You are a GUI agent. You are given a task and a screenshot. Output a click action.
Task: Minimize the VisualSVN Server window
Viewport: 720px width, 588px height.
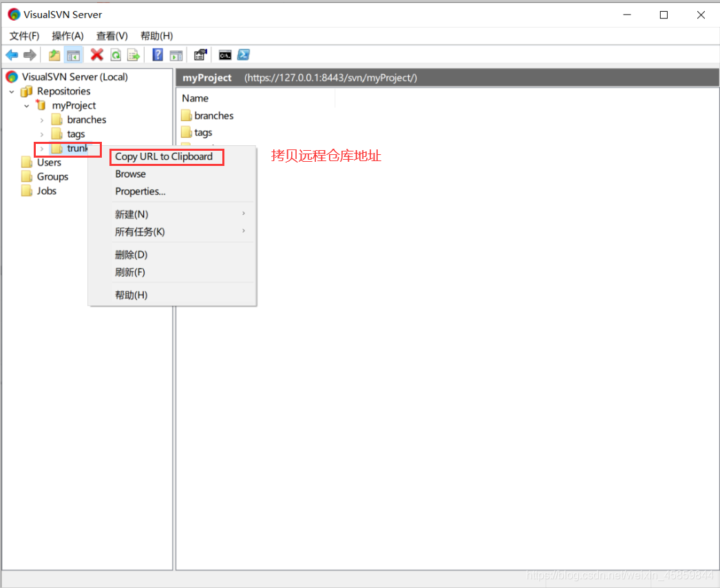tap(627, 14)
